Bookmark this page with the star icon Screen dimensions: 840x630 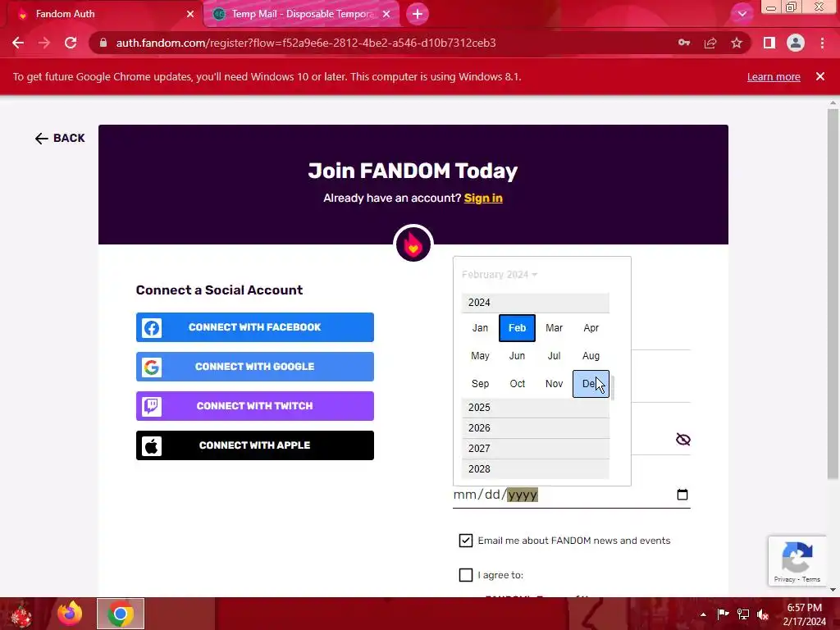click(737, 43)
